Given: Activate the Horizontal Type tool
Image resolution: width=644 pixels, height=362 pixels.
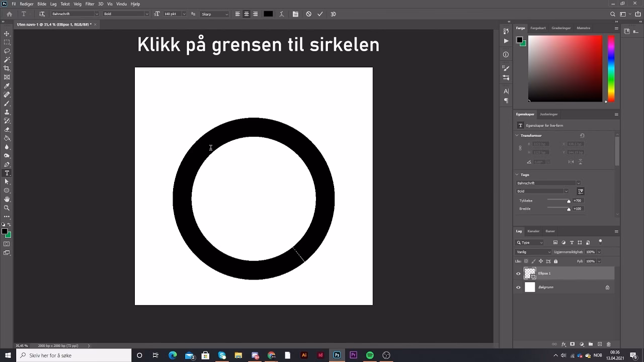Looking at the screenshot, I should point(7,173).
